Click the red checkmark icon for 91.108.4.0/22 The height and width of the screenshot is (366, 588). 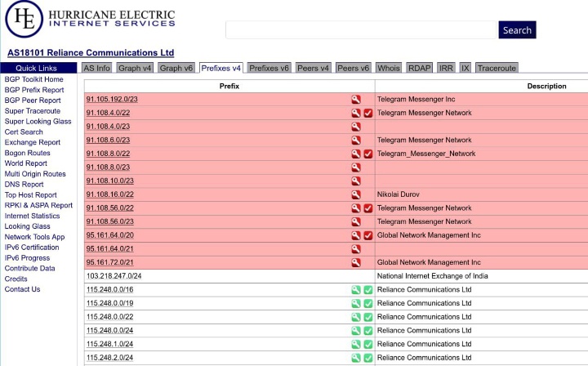click(368, 113)
